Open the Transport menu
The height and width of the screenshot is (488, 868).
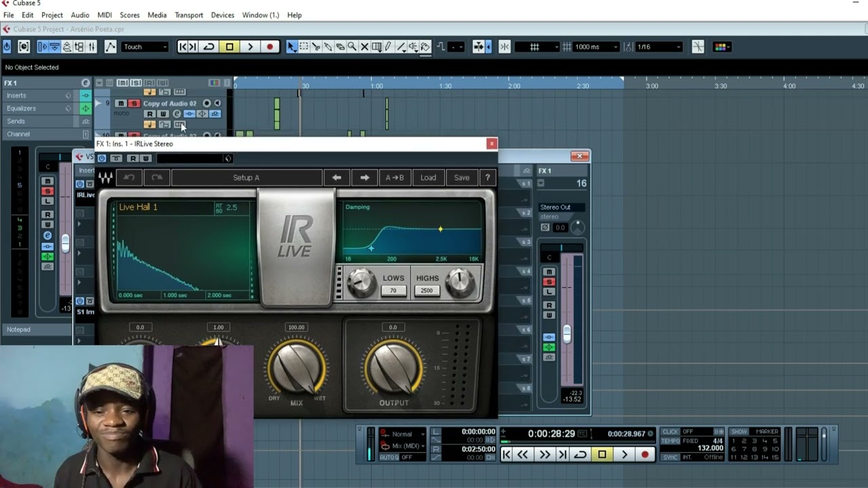[189, 15]
